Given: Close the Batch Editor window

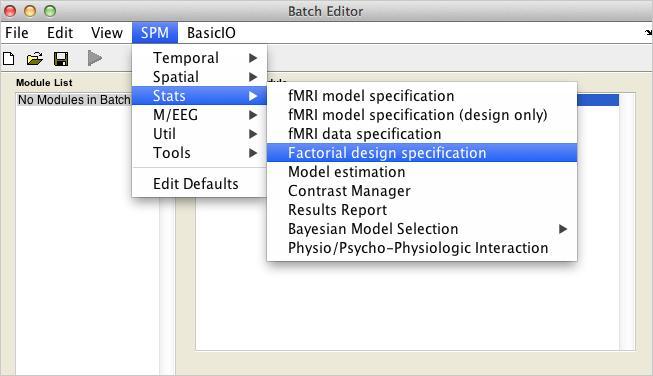Looking at the screenshot, I should (10, 11).
